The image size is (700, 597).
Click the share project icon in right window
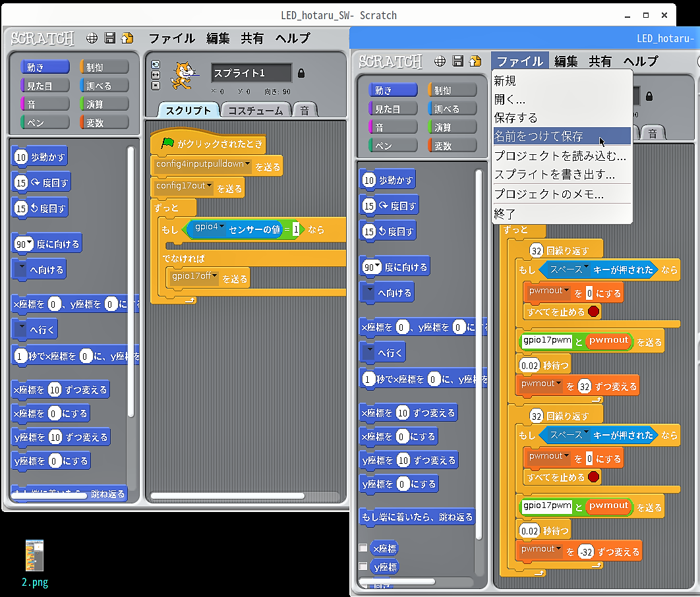click(x=475, y=61)
